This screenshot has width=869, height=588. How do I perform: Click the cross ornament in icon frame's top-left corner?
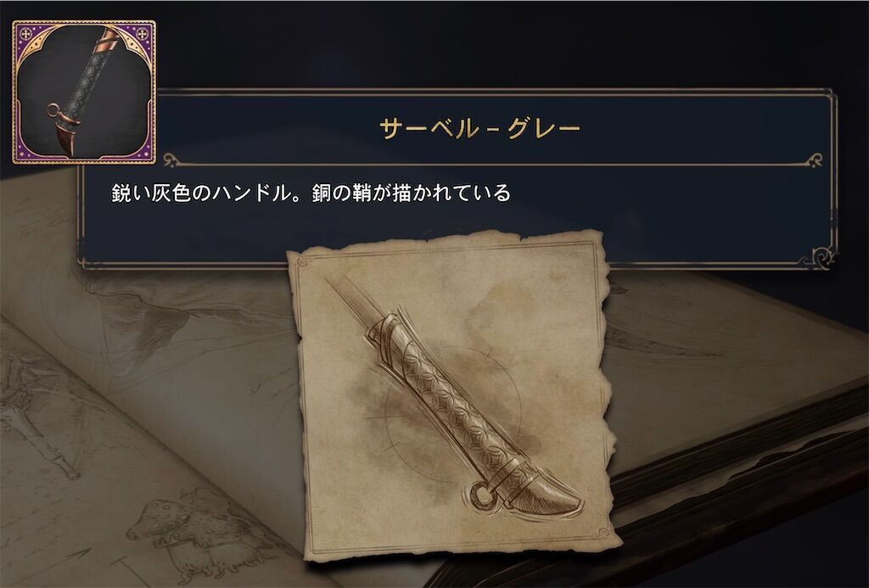click(x=26, y=34)
